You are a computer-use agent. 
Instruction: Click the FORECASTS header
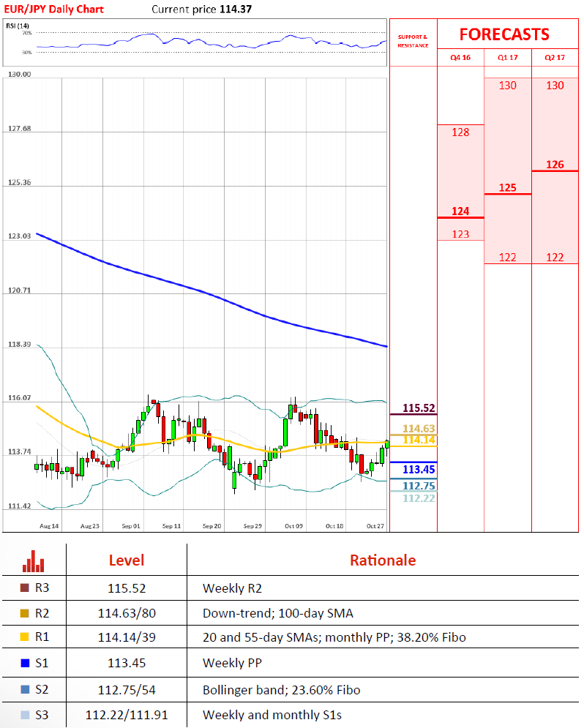(504, 34)
